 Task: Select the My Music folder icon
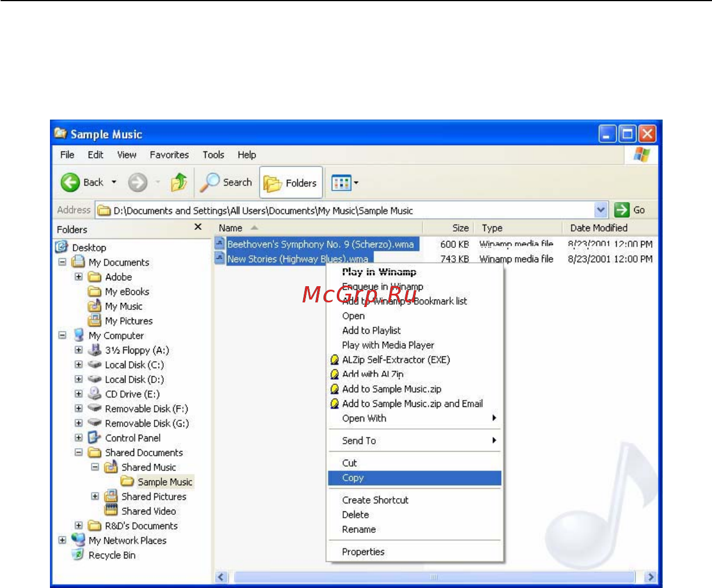tap(94, 306)
